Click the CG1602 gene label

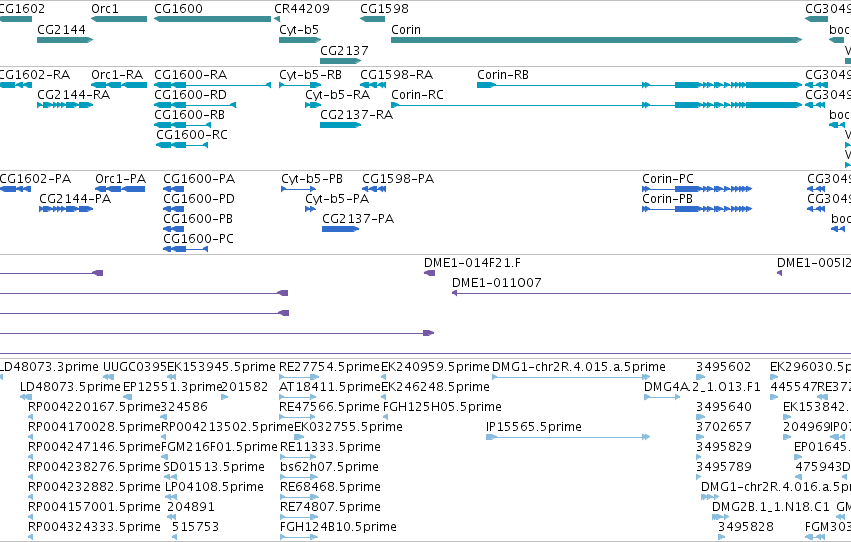[x=22, y=9]
